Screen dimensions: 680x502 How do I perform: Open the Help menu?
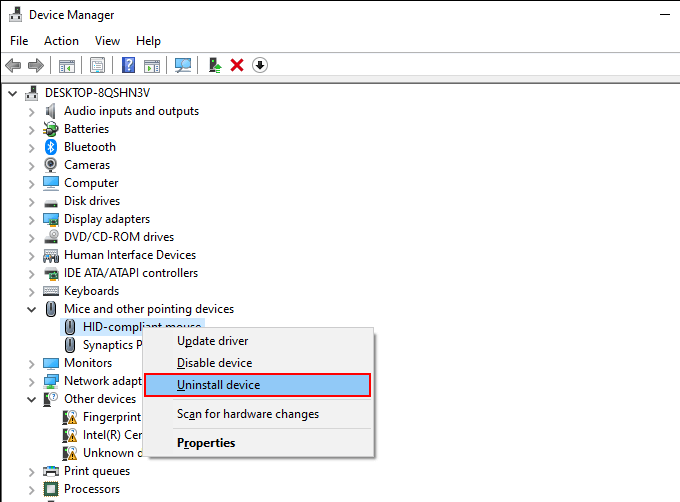[148, 41]
